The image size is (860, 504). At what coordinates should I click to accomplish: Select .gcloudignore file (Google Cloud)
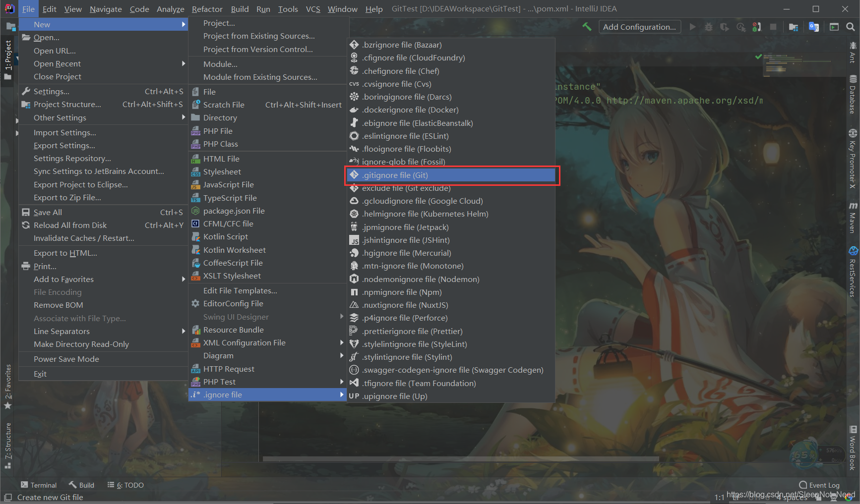pos(451,201)
